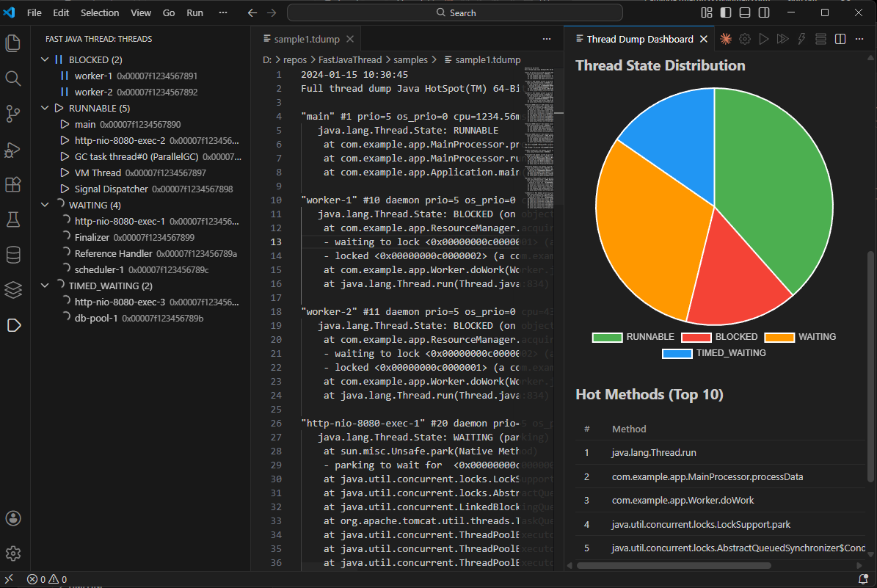This screenshot has width=877, height=588.
Task: Click the orange WAITING legend swatch
Action: pos(779,338)
